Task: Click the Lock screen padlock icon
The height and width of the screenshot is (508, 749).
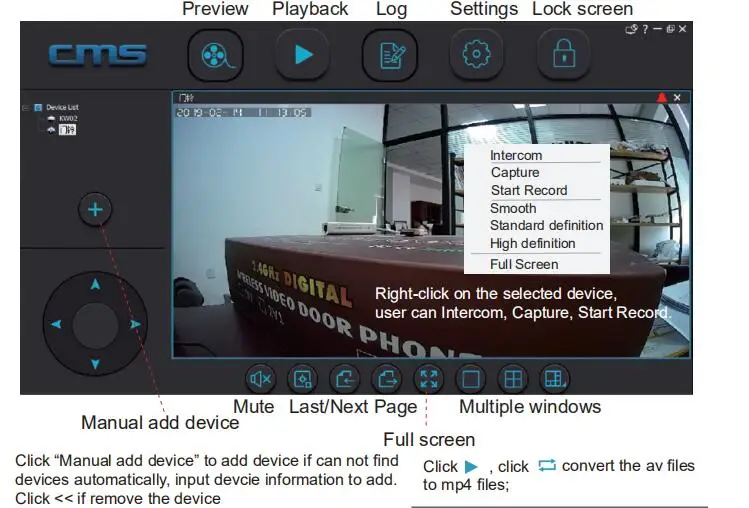Action: pos(564,54)
